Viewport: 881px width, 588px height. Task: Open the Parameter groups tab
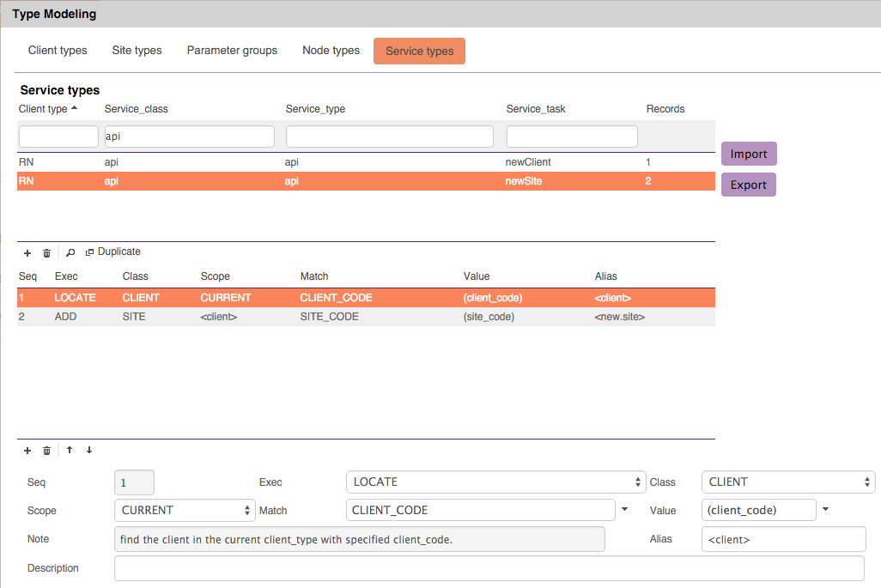pyautogui.click(x=232, y=51)
